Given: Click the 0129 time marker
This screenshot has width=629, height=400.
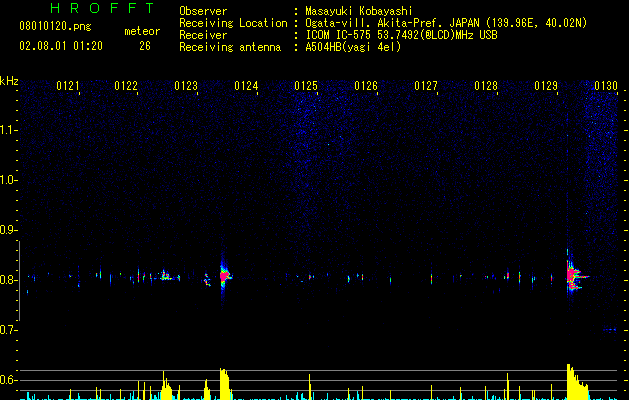Looking at the screenshot, I should (x=546, y=86).
